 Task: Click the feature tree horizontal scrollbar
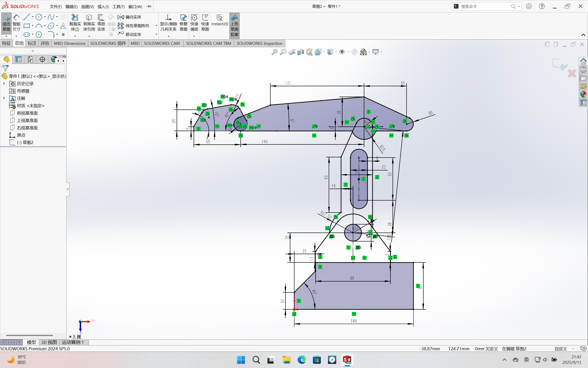tap(29, 335)
